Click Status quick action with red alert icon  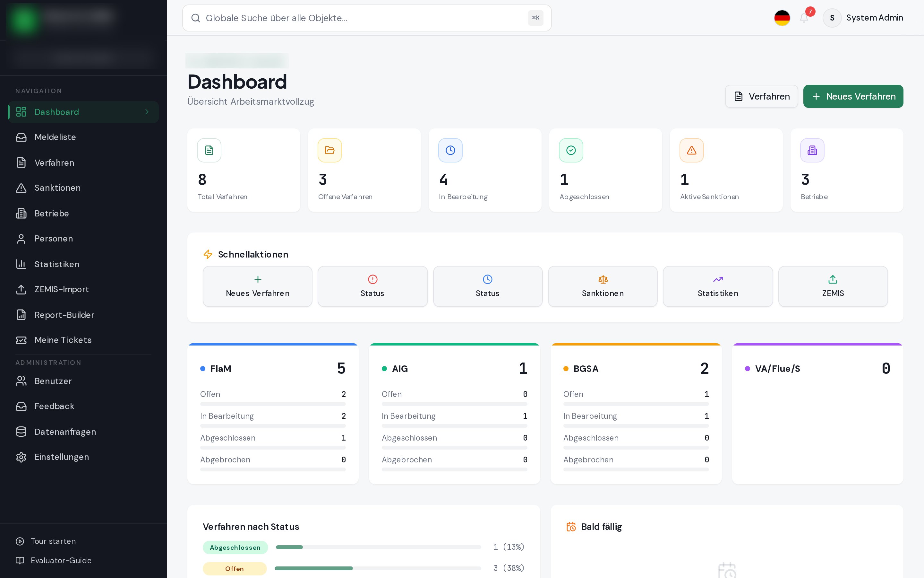click(373, 286)
